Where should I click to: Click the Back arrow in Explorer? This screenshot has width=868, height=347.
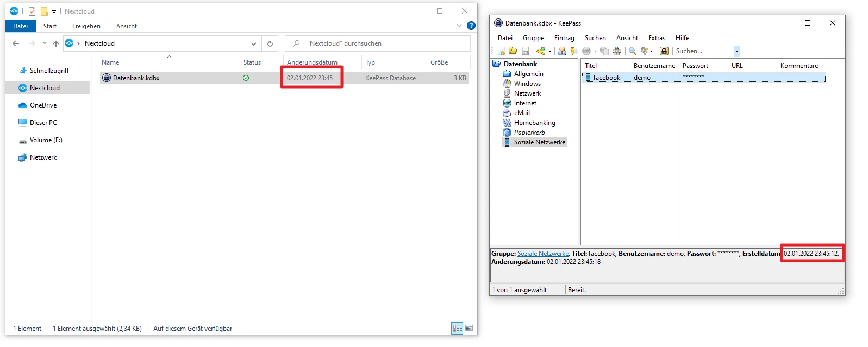[x=16, y=43]
